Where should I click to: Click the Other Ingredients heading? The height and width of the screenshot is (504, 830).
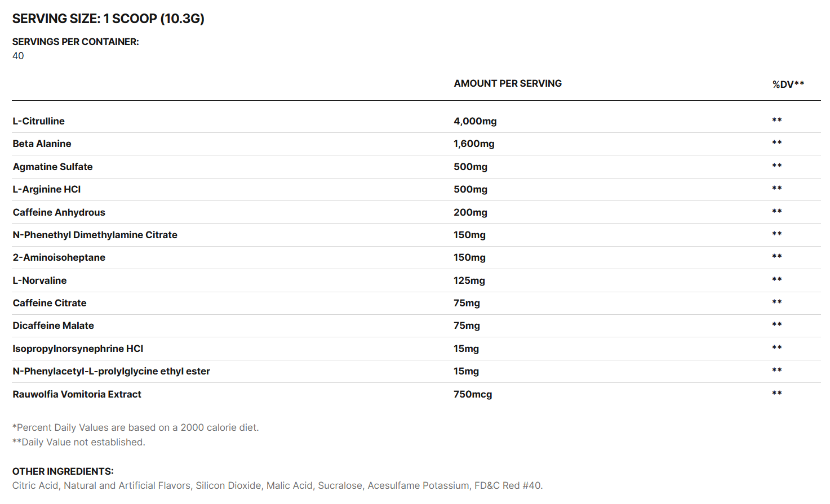(63, 471)
